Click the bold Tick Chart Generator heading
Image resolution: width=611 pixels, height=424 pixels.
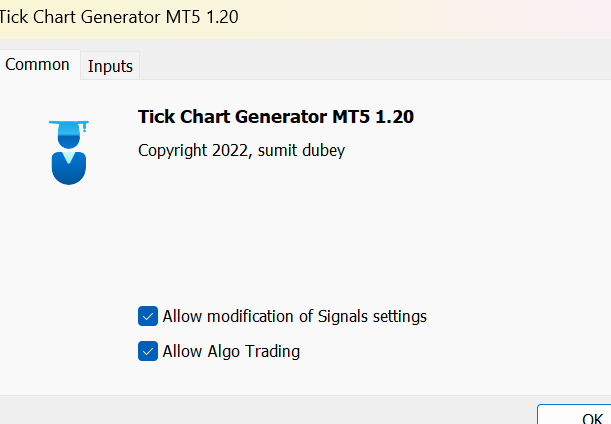tap(275, 117)
